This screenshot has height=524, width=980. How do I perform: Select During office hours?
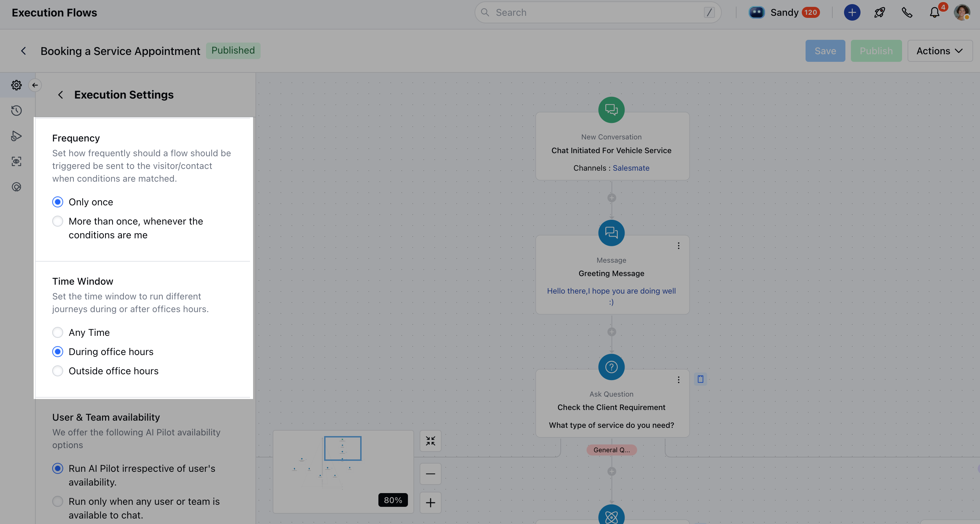(57, 352)
